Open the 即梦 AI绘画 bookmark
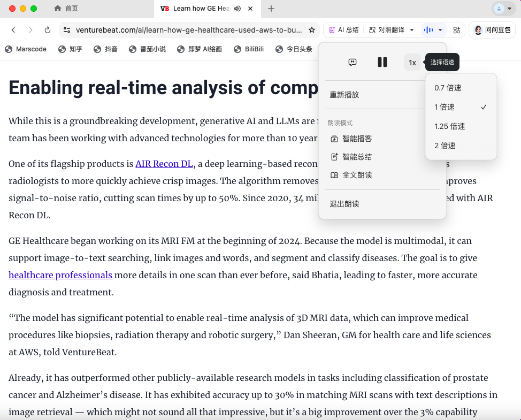521x420 pixels. pyautogui.click(x=200, y=49)
